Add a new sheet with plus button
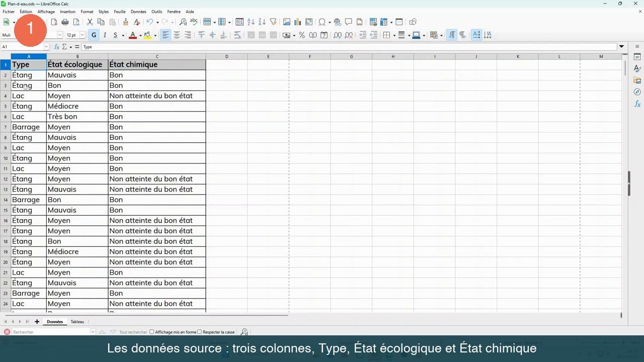This screenshot has width=644, height=362. [37, 322]
